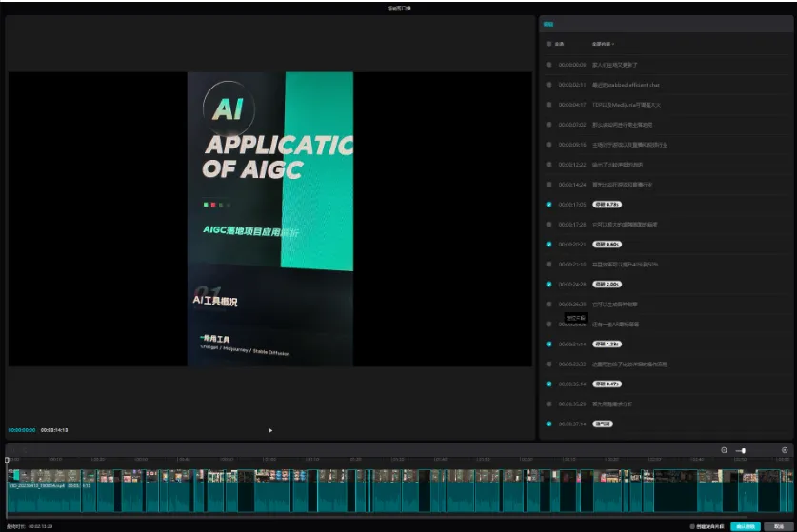Image resolution: width=797 pixels, height=532 pixels.
Task: Click the current time 00:00:00:00 readout
Action: pyautogui.click(x=22, y=430)
